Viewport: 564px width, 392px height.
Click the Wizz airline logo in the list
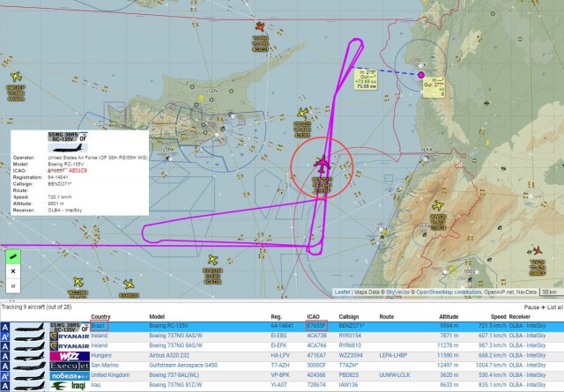coord(70,356)
